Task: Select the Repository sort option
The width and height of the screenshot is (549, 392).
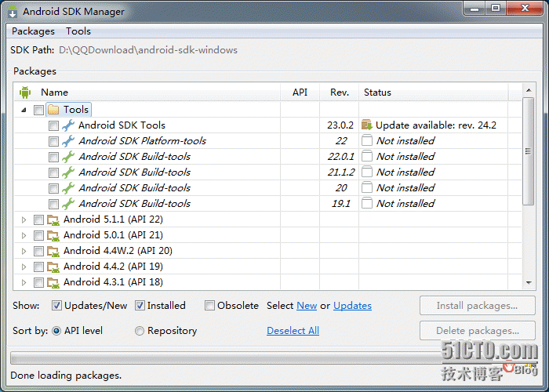Action: coord(140,331)
